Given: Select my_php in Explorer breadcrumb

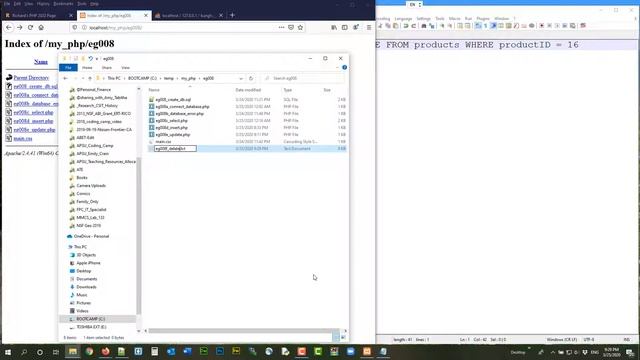Looking at the screenshot, I should click(x=189, y=78).
